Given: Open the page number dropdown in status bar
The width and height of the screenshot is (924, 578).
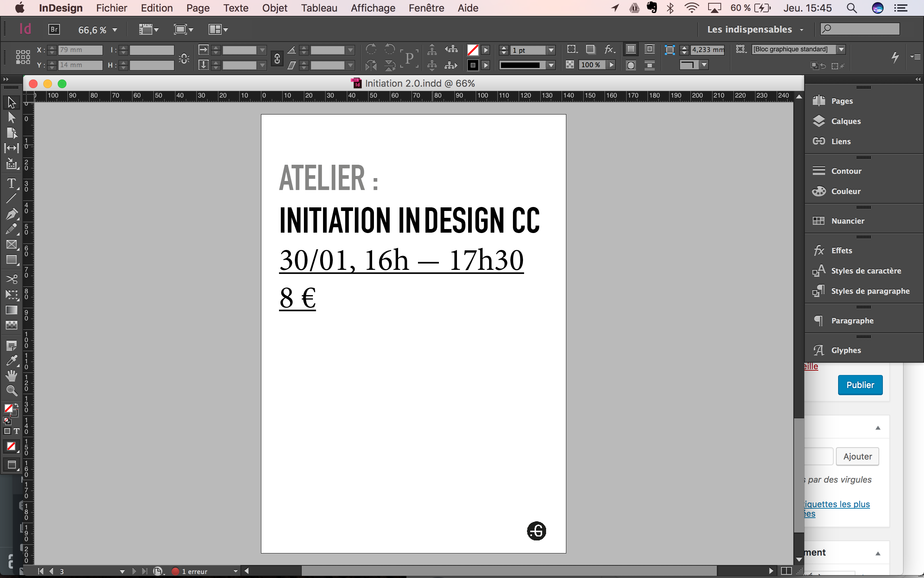Looking at the screenshot, I should [x=122, y=571].
